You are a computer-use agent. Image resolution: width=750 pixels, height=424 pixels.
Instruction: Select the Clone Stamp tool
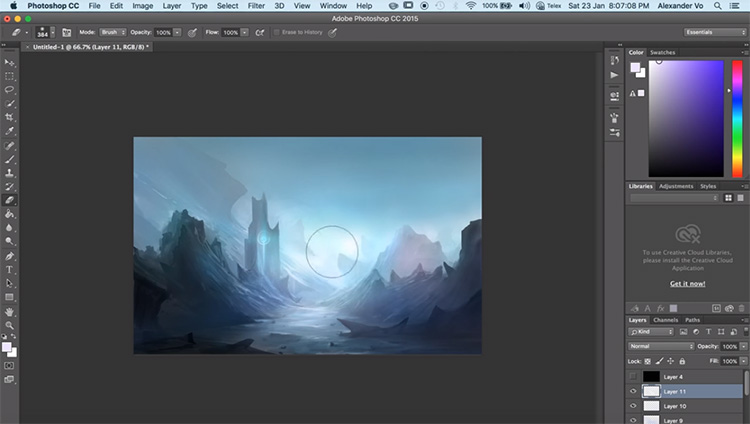9,173
